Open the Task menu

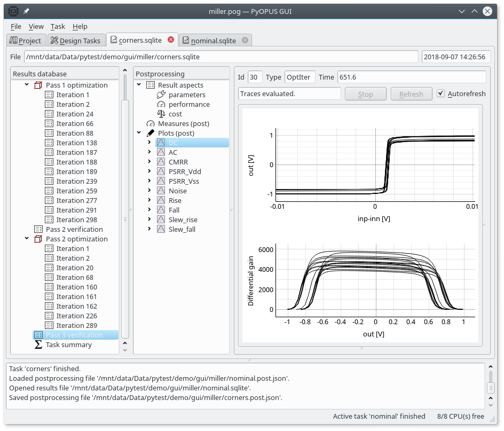(x=58, y=26)
